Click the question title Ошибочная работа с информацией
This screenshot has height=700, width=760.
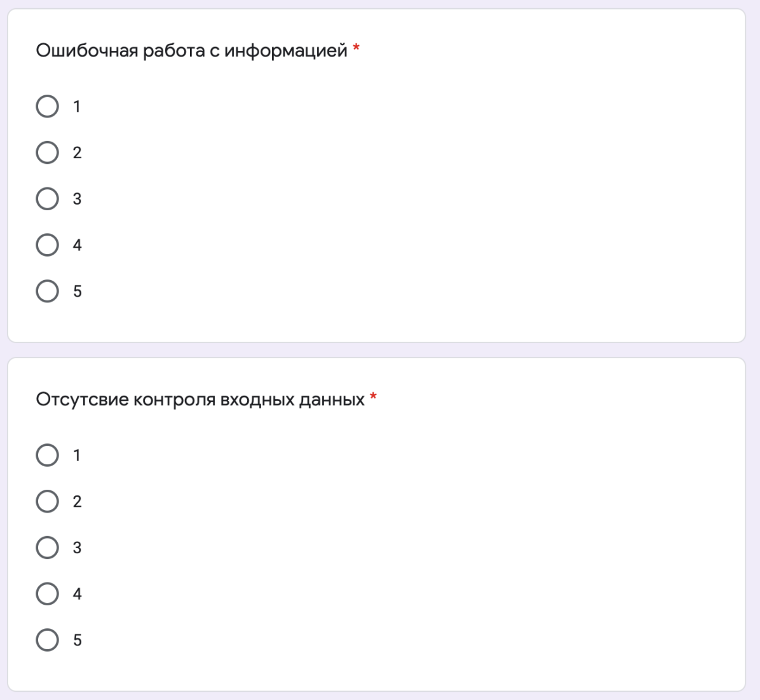[x=191, y=51]
